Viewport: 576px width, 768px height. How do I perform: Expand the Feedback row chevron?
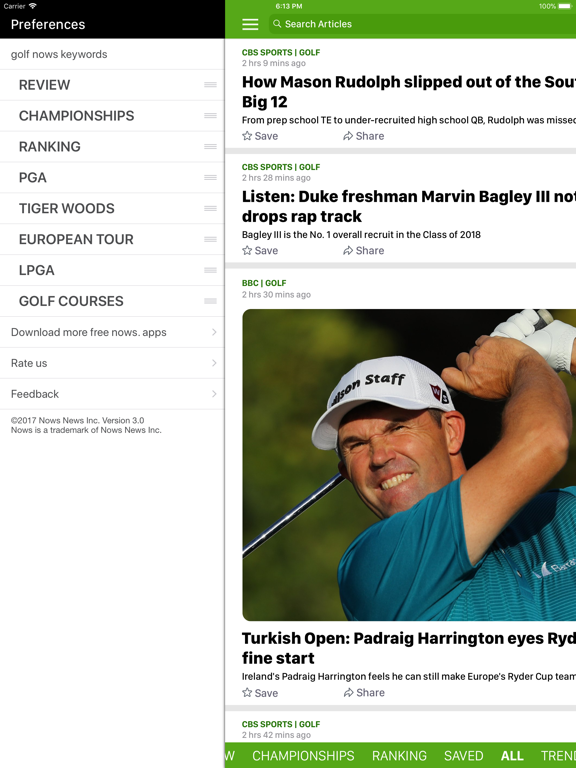pyautogui.click(x=214, y=394)
